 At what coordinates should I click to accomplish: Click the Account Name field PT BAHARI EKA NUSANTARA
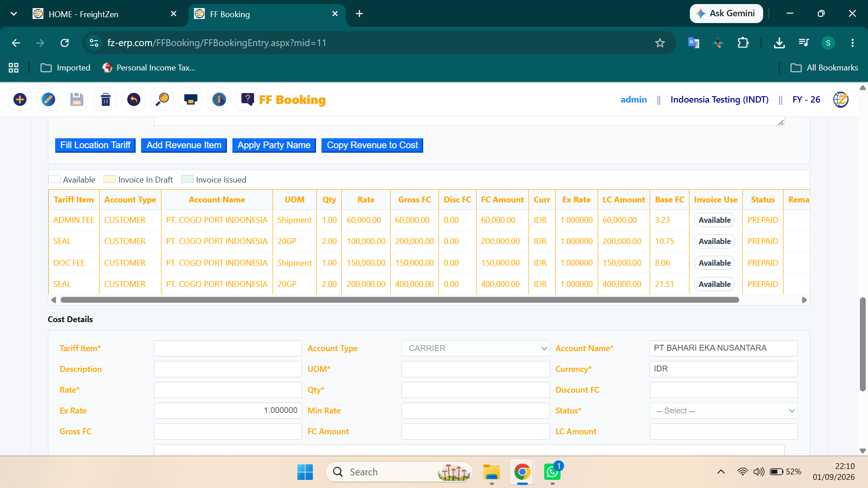pos(723,348)
